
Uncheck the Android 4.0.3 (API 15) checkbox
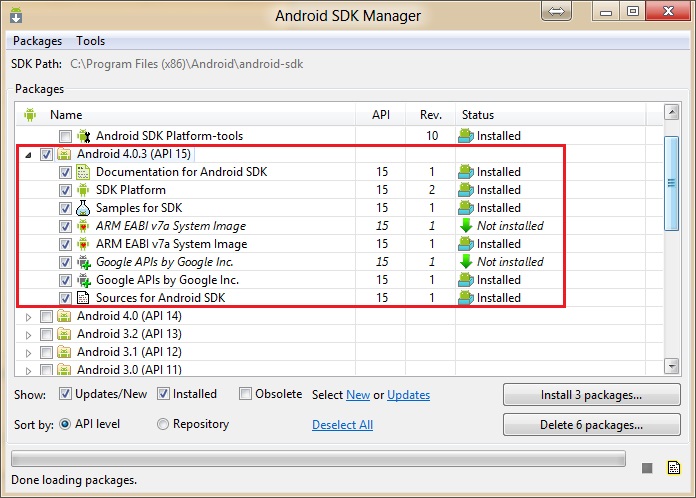pos(46,154)
